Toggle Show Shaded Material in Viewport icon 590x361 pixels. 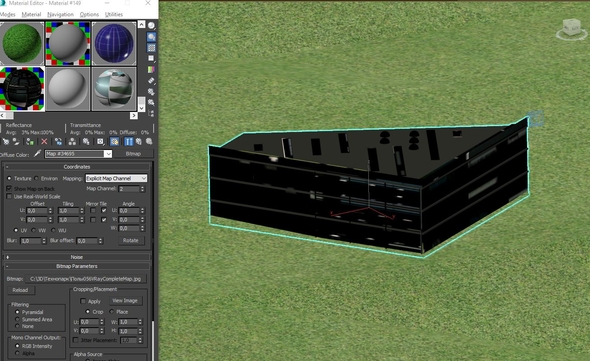(x=114, y=142)
